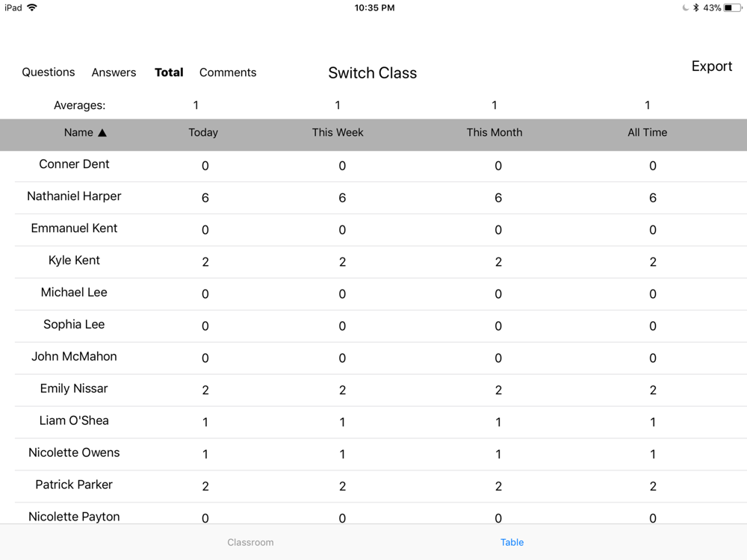The image size is (747, 560).
Task: Sort by the This Month column
Action: point(494,132)
